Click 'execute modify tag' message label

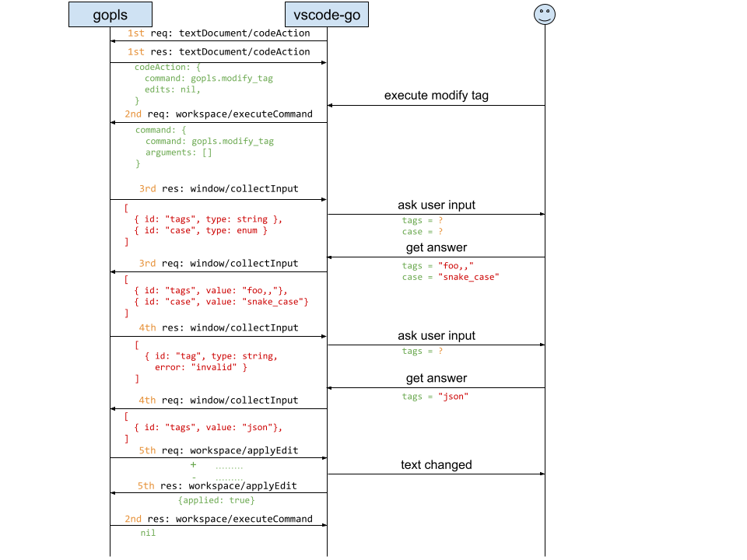437,95
